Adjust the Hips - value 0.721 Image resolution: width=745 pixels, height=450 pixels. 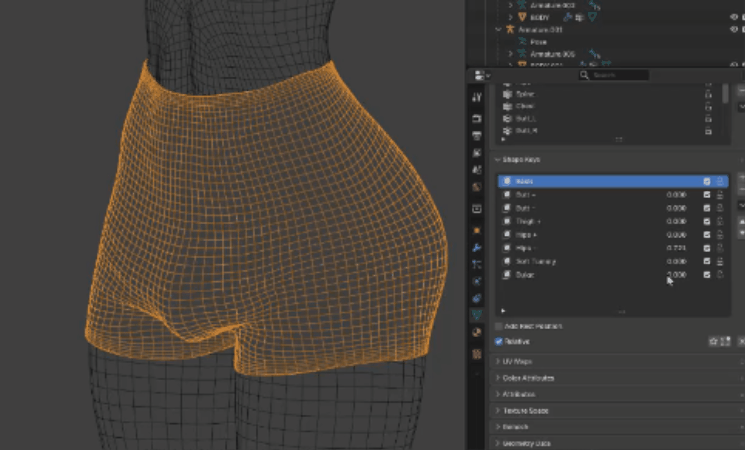[x=676, y=248]
